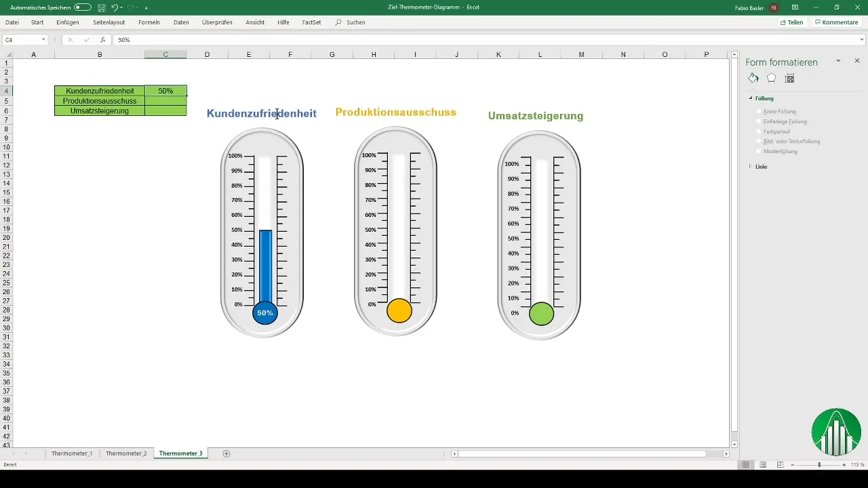The image size is (868, 488).
Task: Click zoom in plus button
Action: 844,464
